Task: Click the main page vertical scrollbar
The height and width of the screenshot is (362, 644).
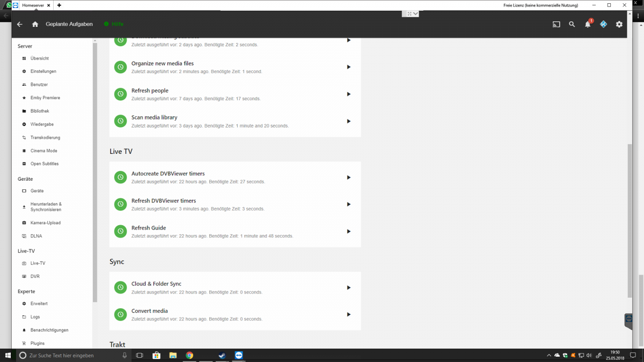Action: tap(630, 220)
